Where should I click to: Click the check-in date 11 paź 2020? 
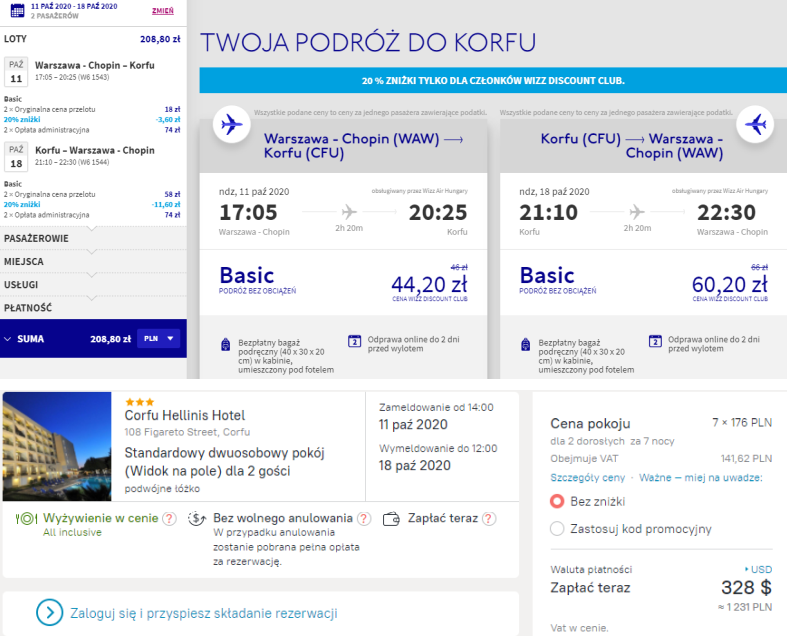point(413,424)
